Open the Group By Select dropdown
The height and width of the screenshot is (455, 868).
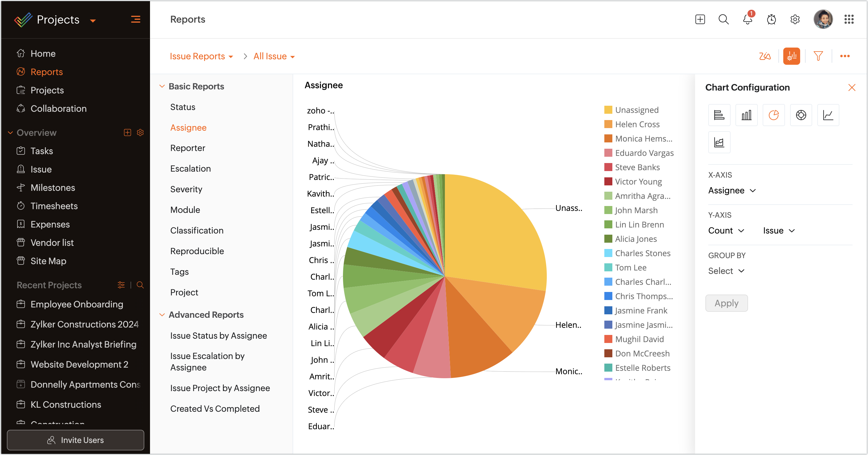click(726, 271)
